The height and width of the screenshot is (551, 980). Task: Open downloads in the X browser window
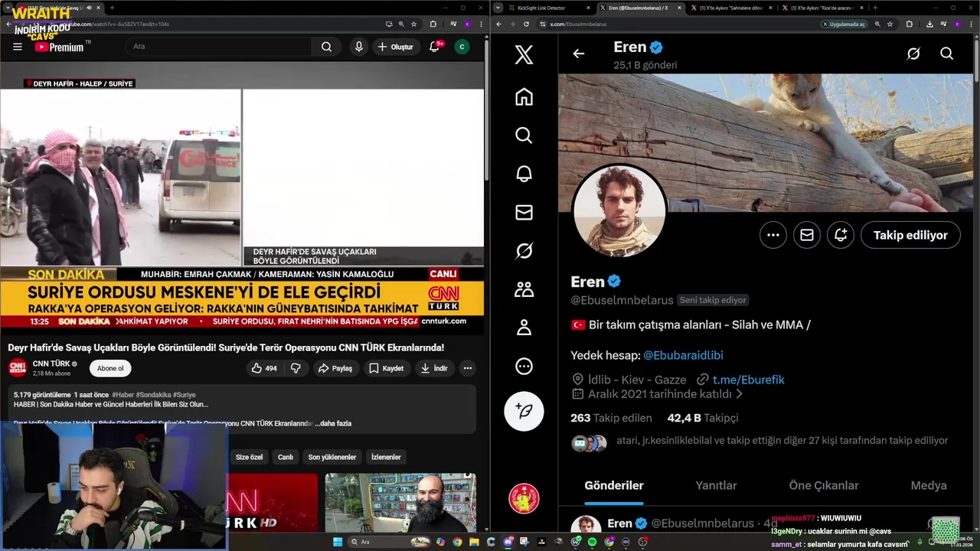(929, 24)
